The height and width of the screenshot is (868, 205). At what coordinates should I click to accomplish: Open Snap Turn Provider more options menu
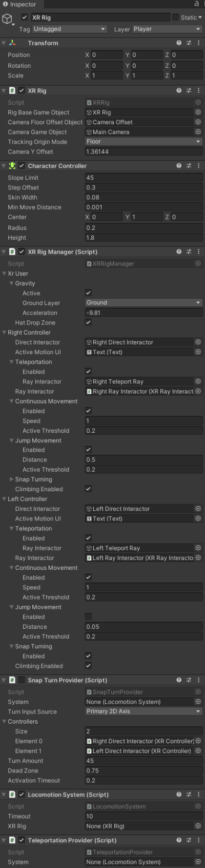point(198,680)
